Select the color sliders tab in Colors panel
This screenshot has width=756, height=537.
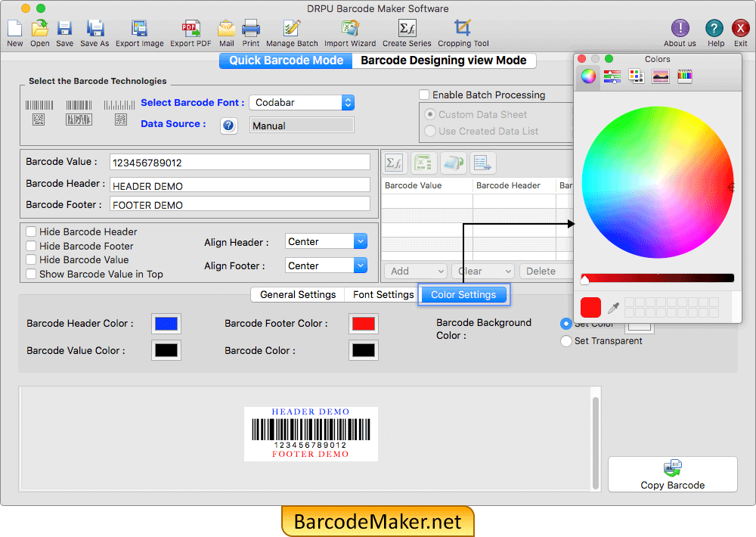tap(612, 76)
